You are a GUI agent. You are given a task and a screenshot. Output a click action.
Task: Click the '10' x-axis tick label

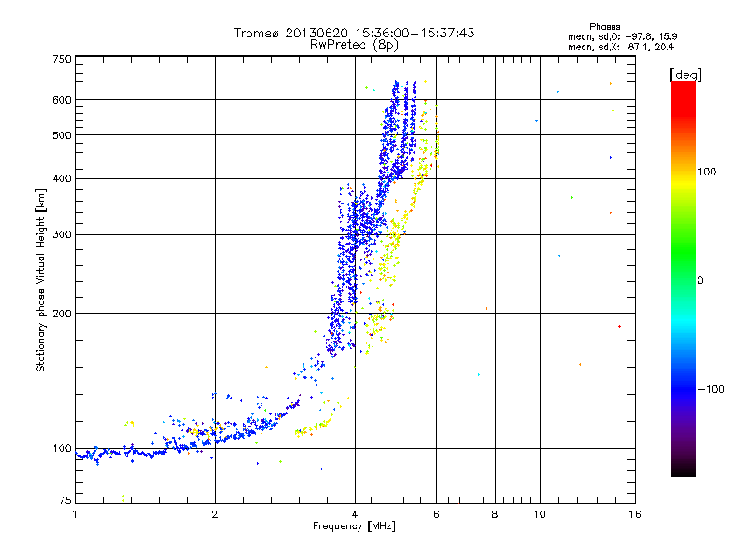[x=540, y=514]
